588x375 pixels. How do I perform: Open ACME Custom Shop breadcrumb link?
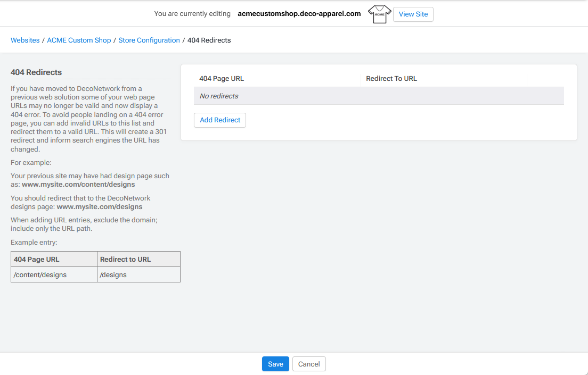pyautogui.click(x=79, y=40)
